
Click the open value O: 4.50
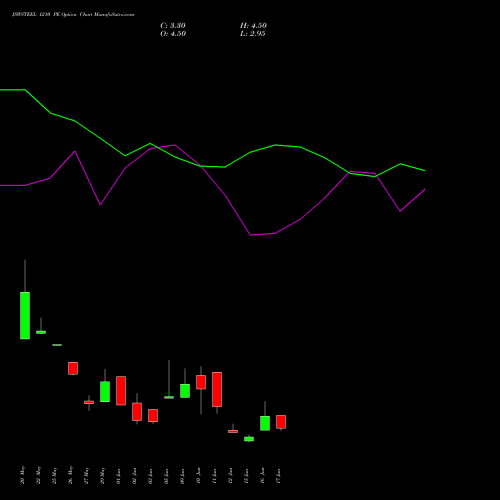coord(173,34)
